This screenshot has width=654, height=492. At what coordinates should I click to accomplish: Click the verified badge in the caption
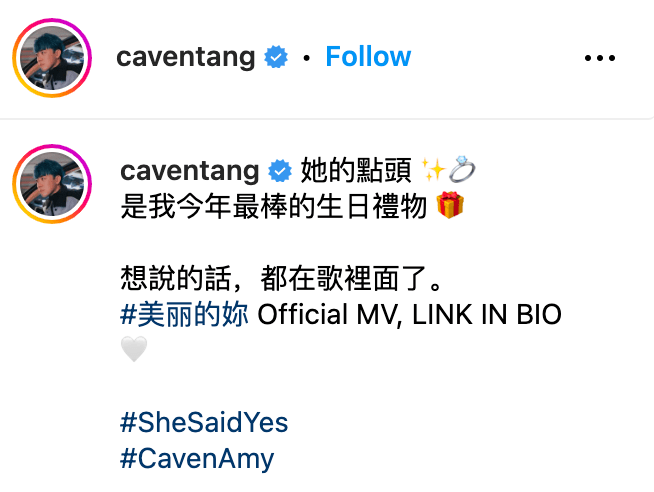pos(280,171)
